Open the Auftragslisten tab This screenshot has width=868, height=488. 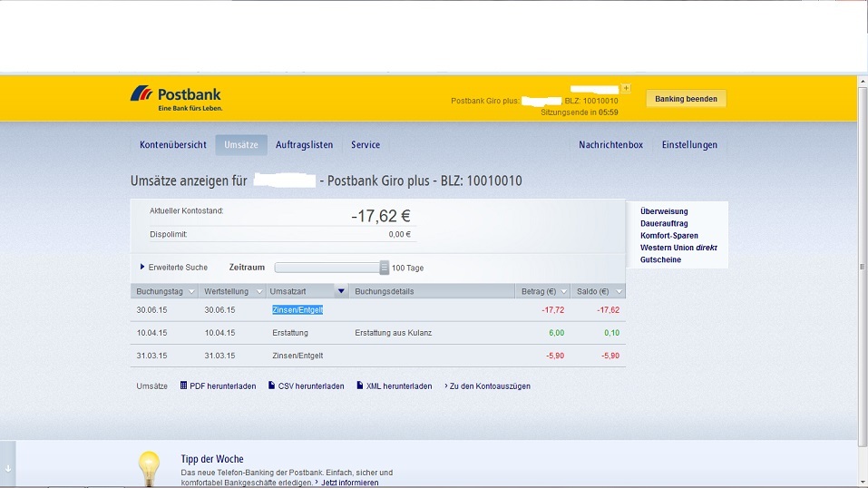[x=305, y=144]
